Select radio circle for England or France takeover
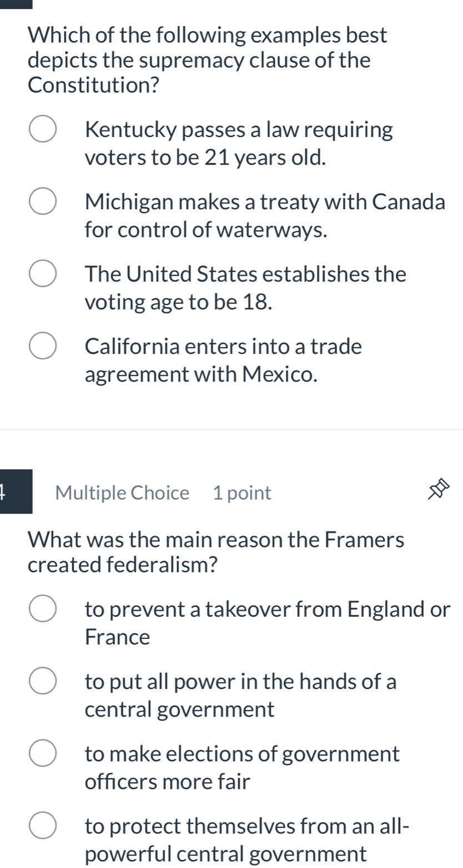The width and height of the screenshot is (463, 868). (x=42, y=610)
